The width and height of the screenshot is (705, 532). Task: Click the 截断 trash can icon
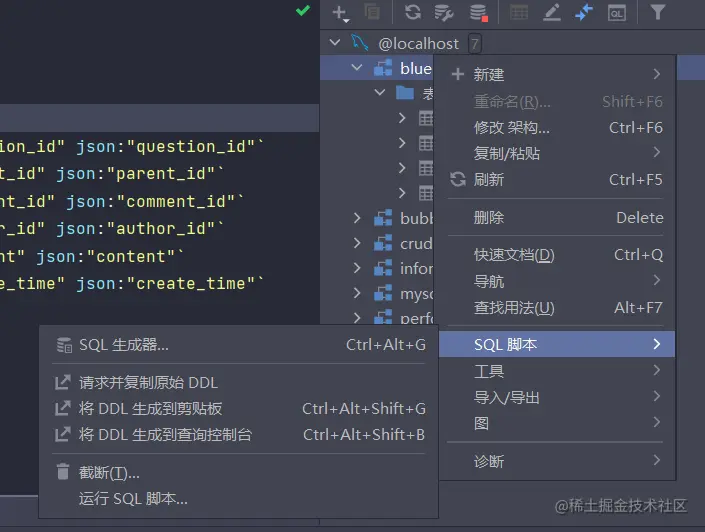pos(63,472)
